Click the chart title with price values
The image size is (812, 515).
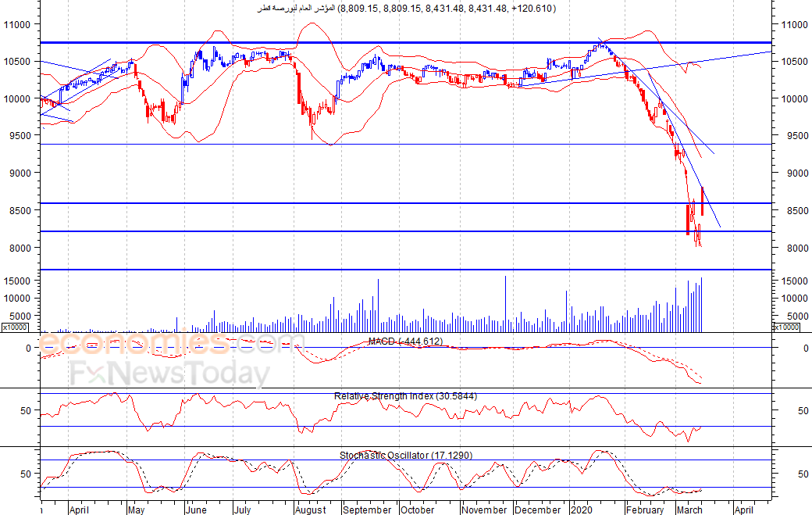(x=406, y=9)
